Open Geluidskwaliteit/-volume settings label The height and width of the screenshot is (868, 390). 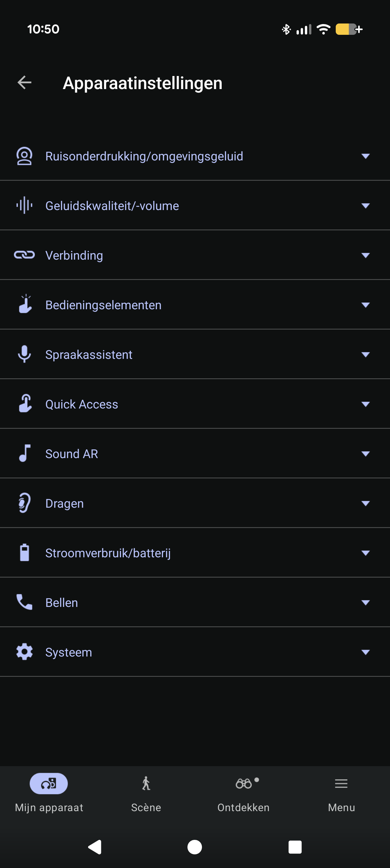112,206
